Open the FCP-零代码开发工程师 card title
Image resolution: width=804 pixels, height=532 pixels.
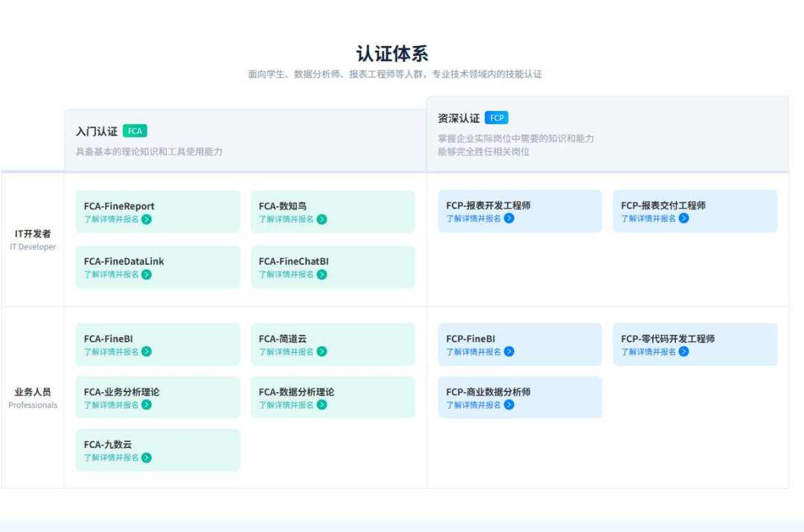pyautogui.click(x=668, y=339)
